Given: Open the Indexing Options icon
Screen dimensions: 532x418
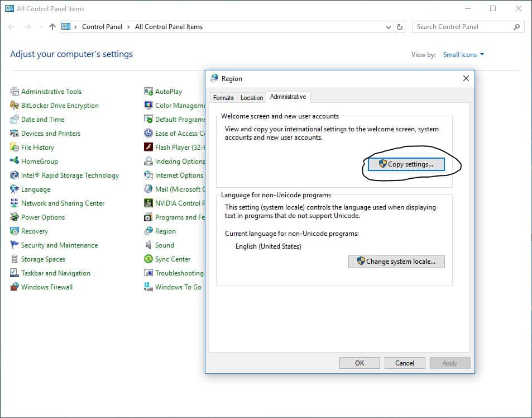Looking at the screenshot, I should point(148,161).
